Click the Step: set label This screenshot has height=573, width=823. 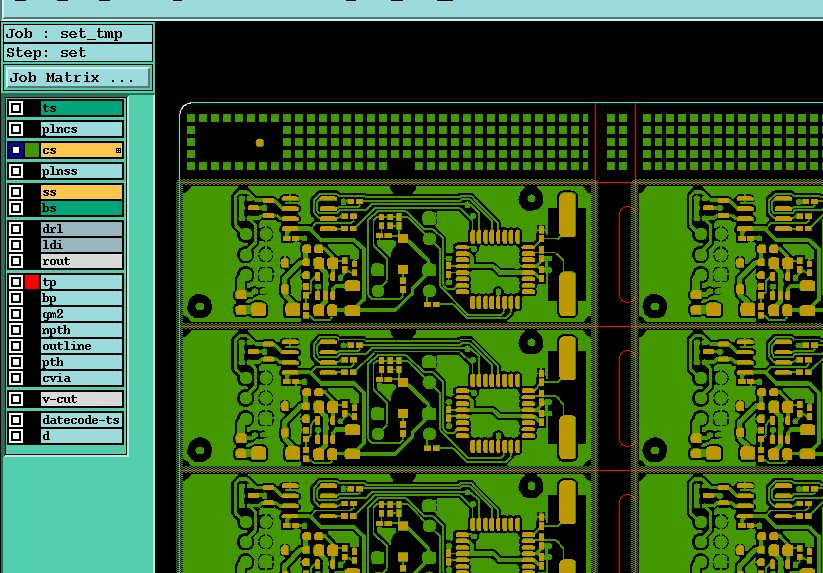point(78,52)
